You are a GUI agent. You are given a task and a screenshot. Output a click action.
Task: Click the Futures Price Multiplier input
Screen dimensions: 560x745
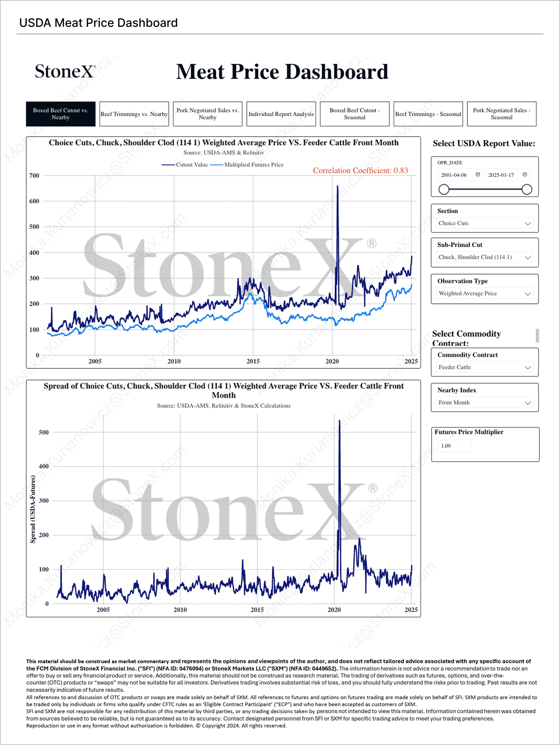[x=455, y=446]
